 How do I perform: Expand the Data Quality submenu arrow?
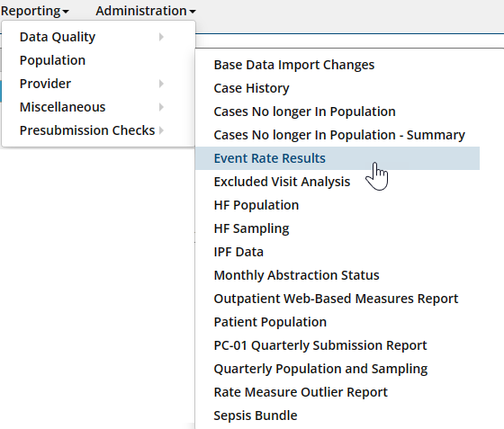pyautogui.click(x=161, y=37)
